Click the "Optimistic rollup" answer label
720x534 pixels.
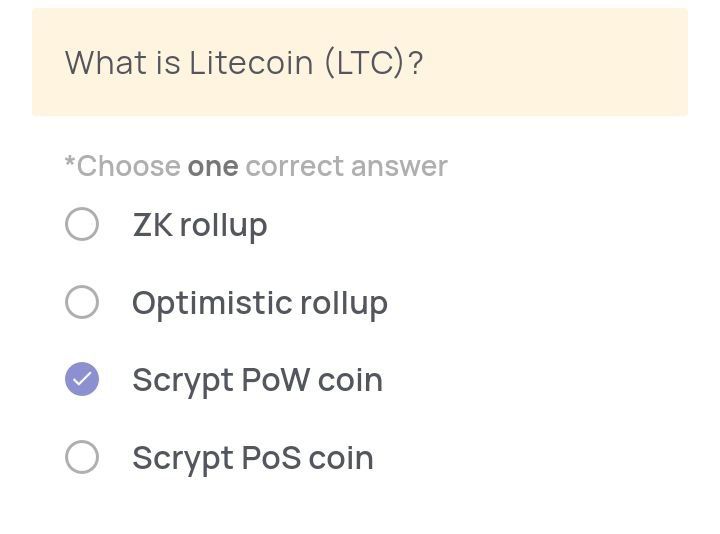[x=260, y=303]
